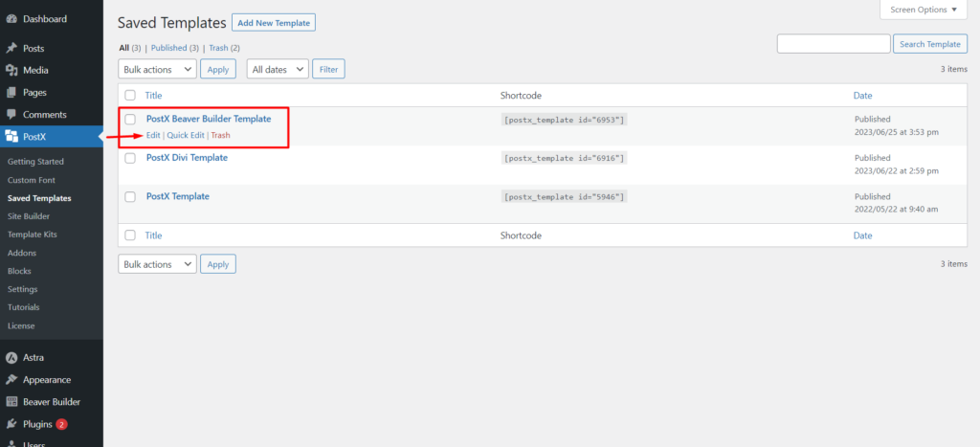Open Blocks submenu item
Screen dimensions: 980x447
pyautogui.click(x=19, y=271)
